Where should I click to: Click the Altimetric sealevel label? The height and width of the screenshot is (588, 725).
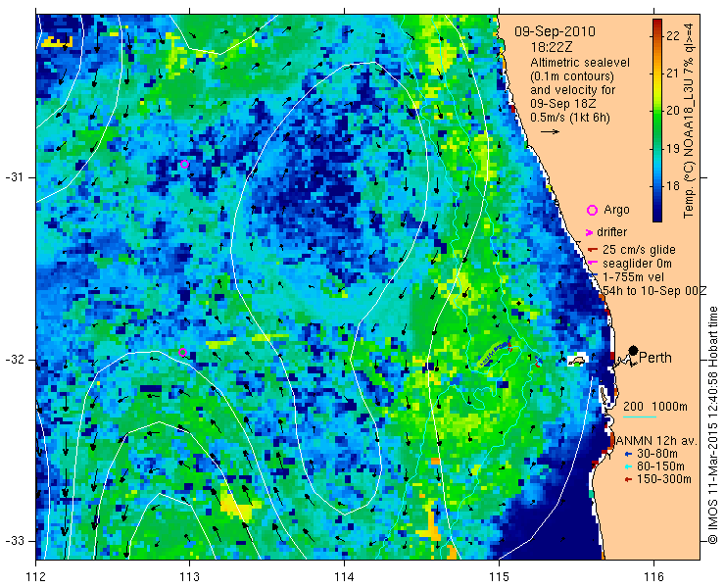[x=580, y=63]
